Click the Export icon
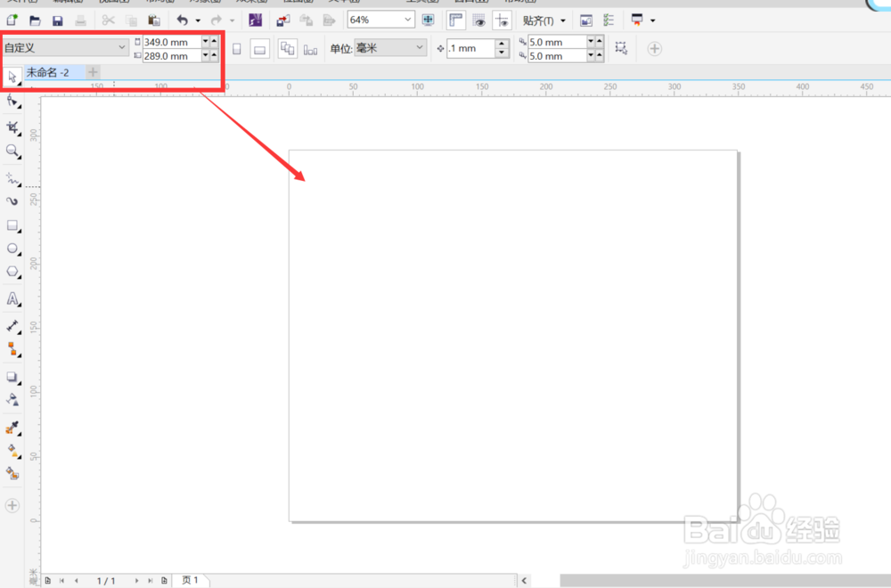Viewport: 891px width, 588px height. [x=306, y=20]
